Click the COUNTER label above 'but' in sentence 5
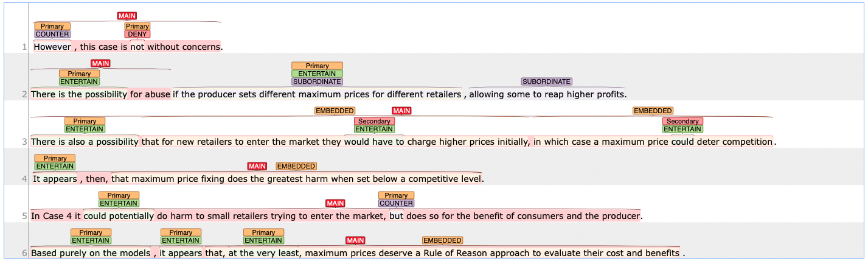The width and height of the screenshot is (868, 264). tap(396, 203)
